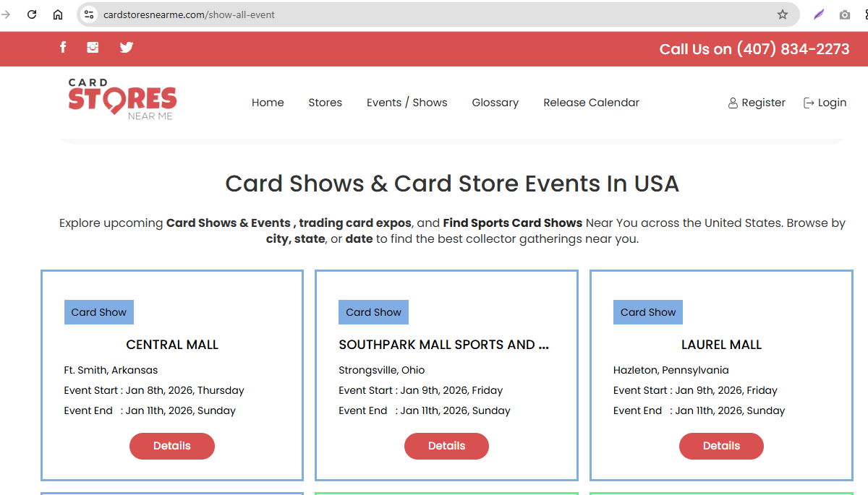The width and height of the screenshot is (868, 495).
Task: Click the Login arrow icon
Action: pyautogui.click(x=808, y=103)
